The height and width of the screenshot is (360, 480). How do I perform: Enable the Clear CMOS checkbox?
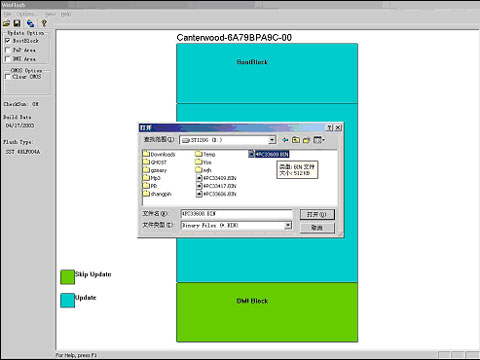[x=8, y=77]
